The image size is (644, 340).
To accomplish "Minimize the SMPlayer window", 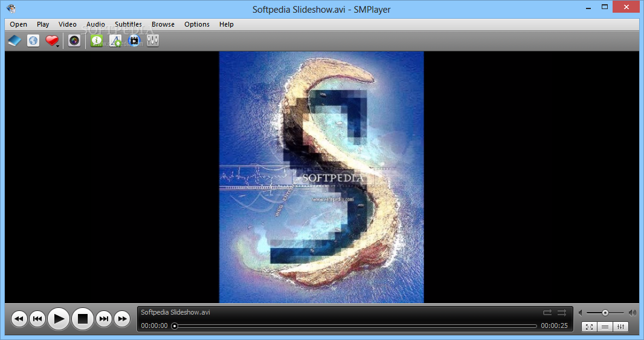I will [588, 7].
